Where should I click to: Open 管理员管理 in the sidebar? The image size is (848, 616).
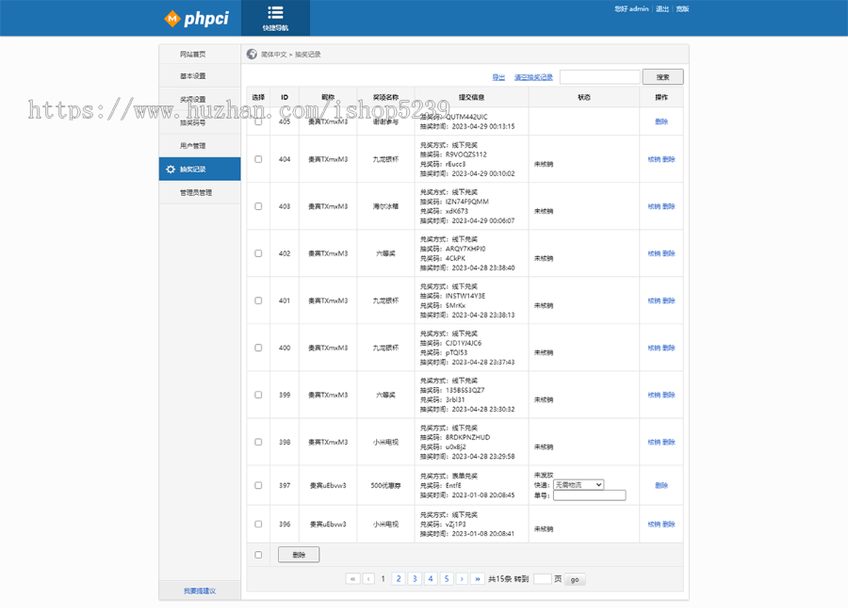[x=196, y=192]
